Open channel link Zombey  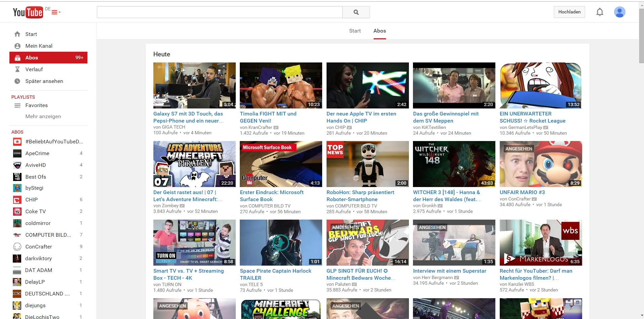pos(170,206)
